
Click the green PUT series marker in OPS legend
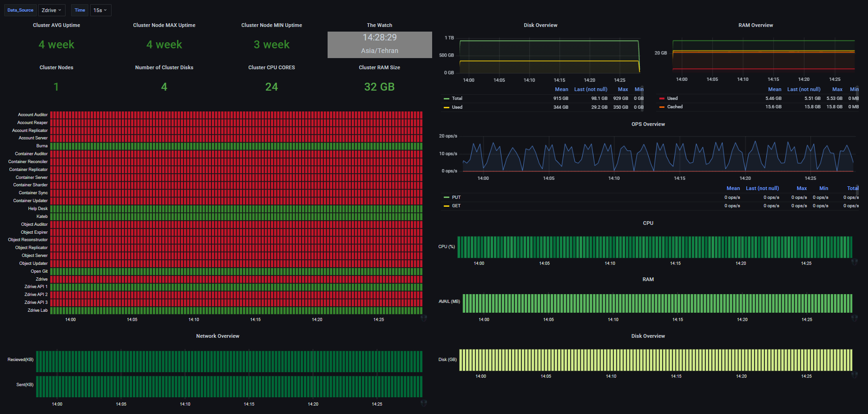(x=447, y=197)
